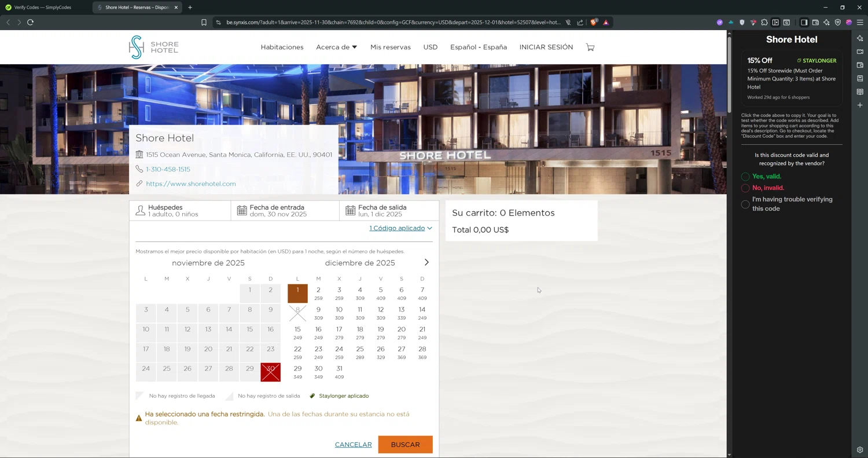Select December 25 at 289

(360, 352)
